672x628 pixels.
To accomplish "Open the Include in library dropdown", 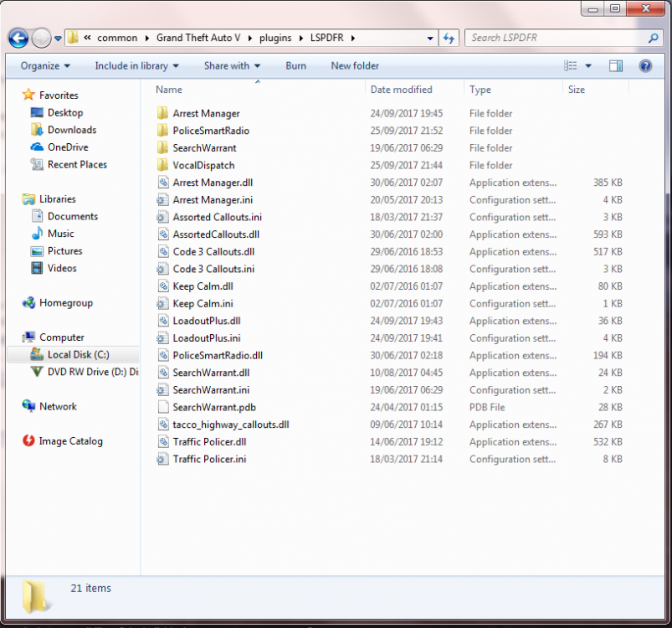I will (x=136, y=66).
